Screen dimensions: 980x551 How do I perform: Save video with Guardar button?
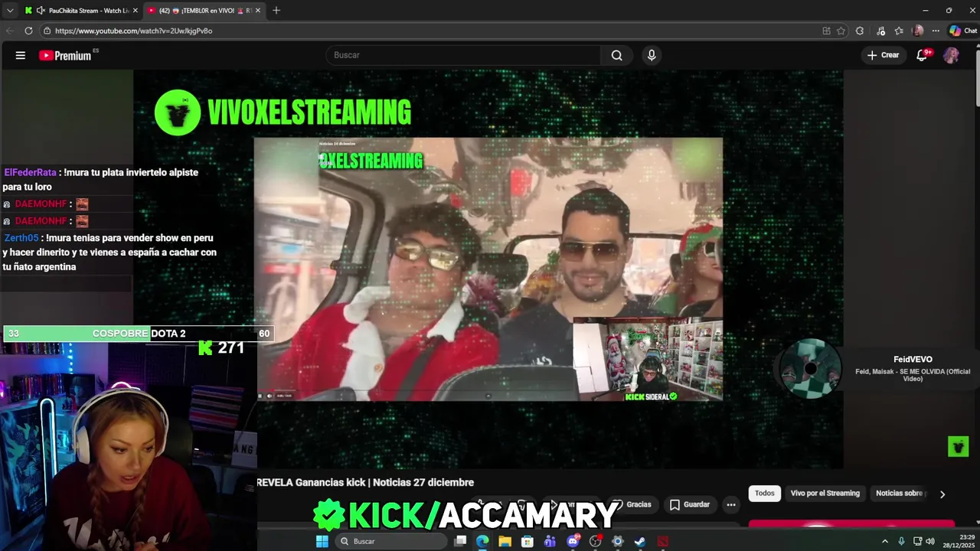click(x=690, y=504)
